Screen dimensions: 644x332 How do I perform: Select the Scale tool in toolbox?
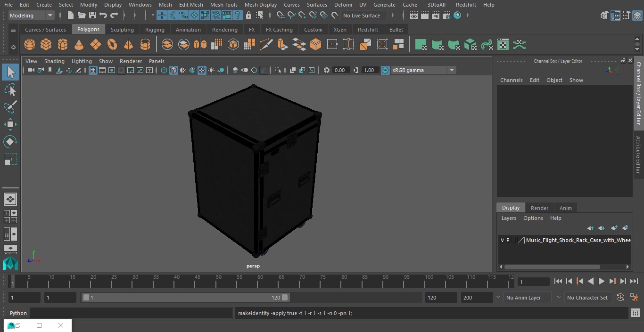(10, 159)
